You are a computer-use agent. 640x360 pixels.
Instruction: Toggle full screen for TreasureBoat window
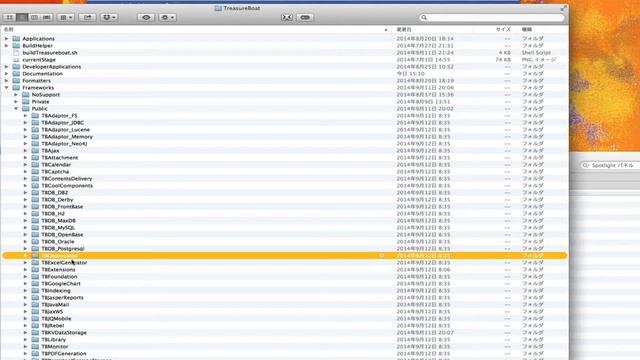coord(563,8)
